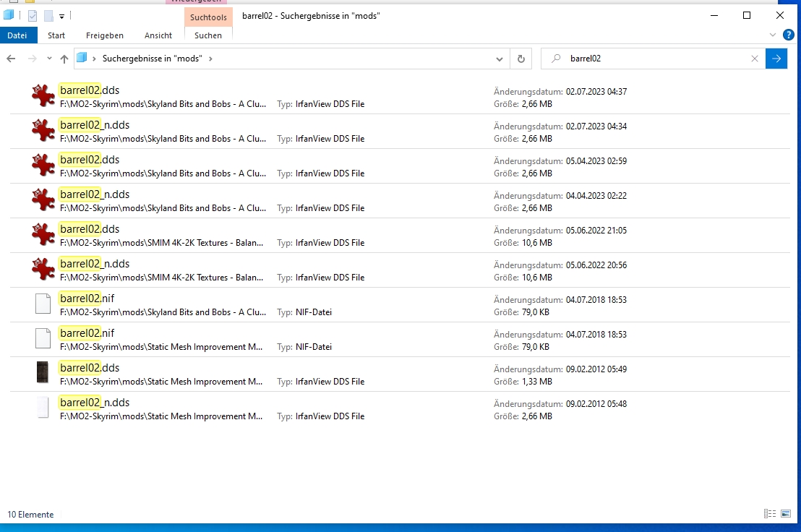Viewport: 801px width, 532px height.
Task: Select barrel02.nif in Static Mesh Improvement
Action: 400,340
